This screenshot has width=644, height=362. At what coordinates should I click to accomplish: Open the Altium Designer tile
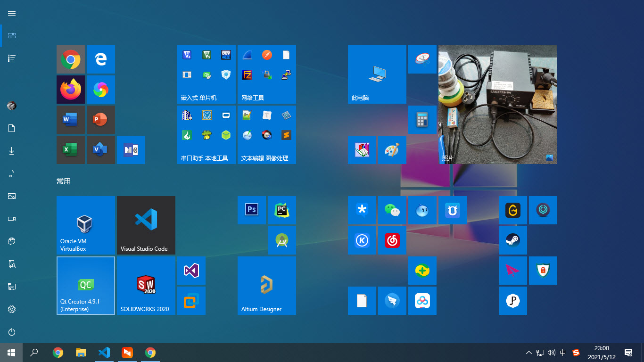(267, 286)
